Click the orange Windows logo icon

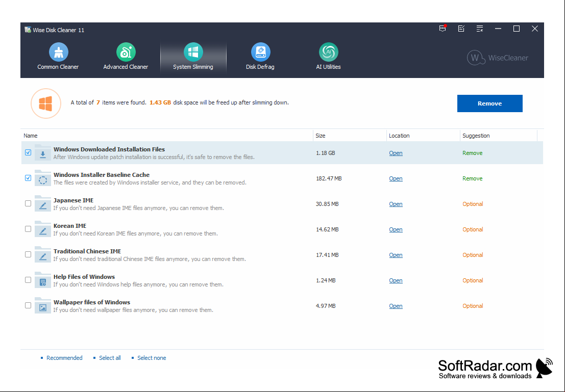click(x=46, y=103)
